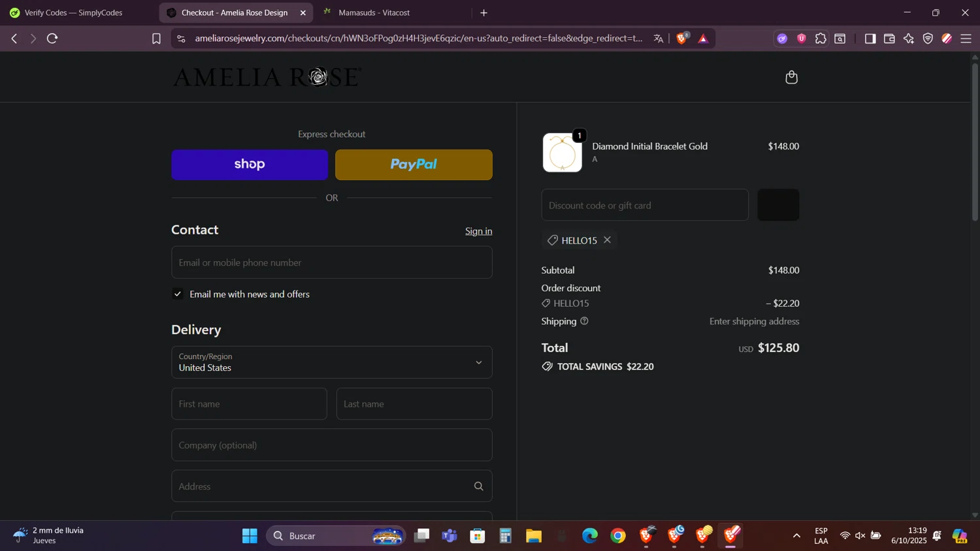Open Brave VPN shield icon
The height and width of the screenshot is (551, 980).
(928, 39)
